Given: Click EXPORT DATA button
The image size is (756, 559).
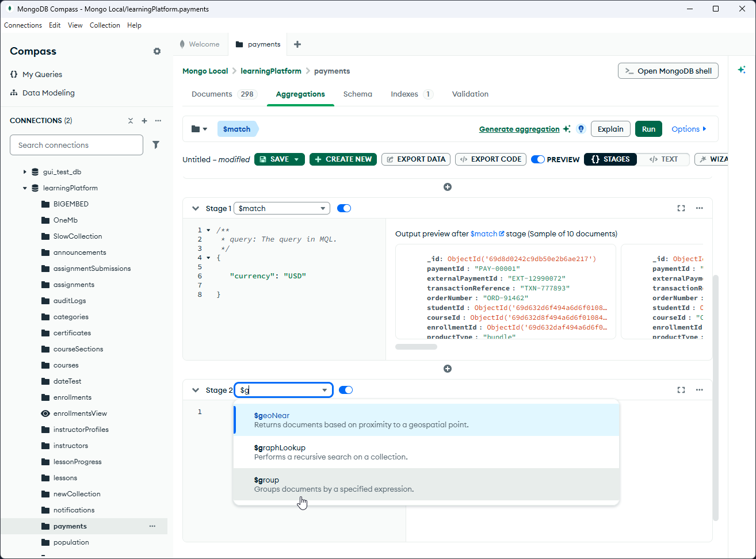Looking at the screenshot, I should (x=416, y=159).
